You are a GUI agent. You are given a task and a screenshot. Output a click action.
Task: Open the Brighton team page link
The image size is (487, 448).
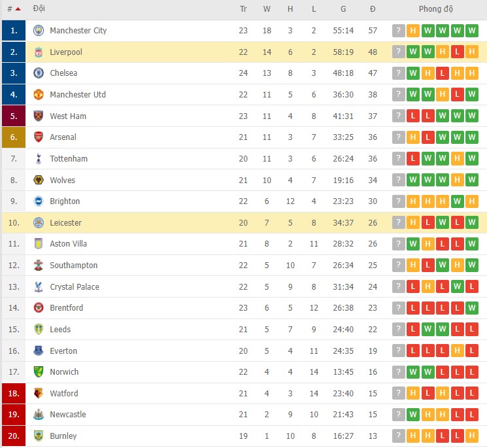(x=65, y=201)
